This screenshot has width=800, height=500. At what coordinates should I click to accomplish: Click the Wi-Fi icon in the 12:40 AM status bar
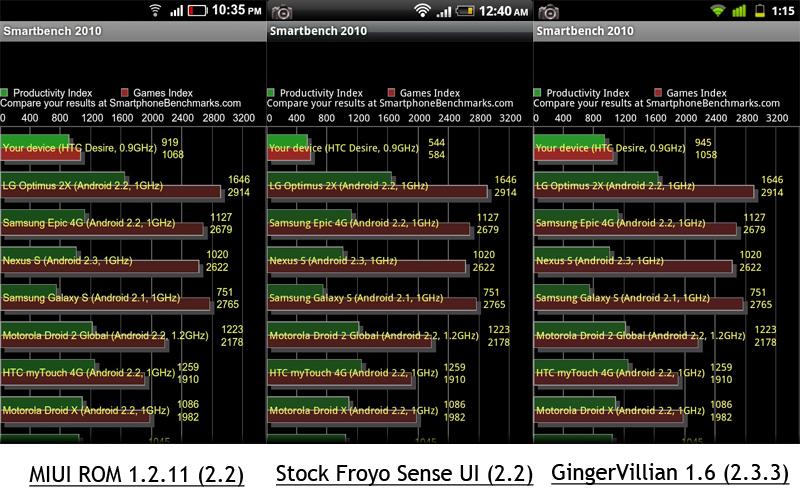(x=422, y=10)
